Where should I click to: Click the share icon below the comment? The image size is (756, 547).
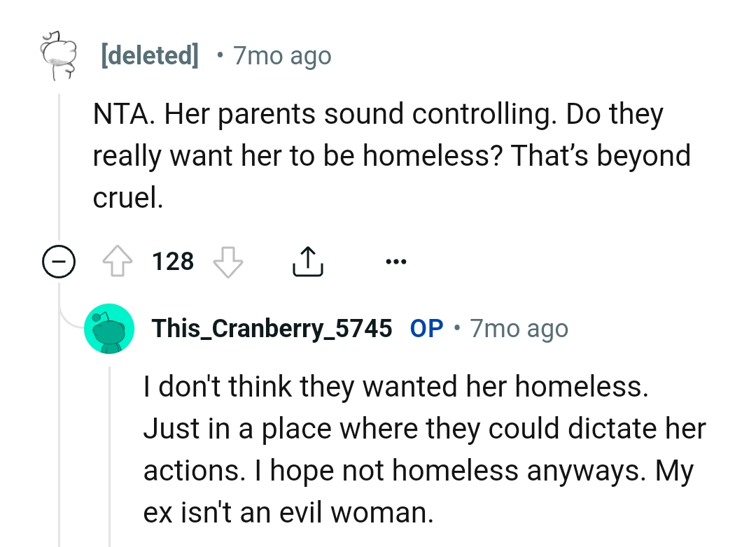(x=307, y=261)
